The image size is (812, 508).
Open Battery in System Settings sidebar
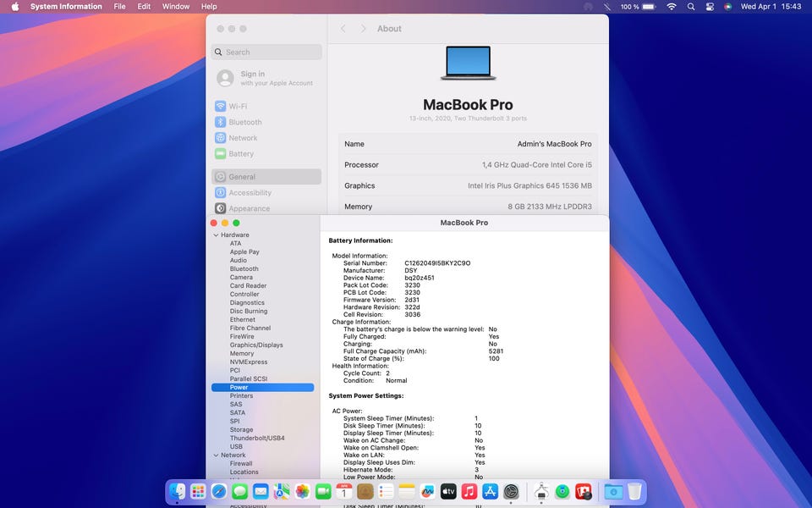point(266,154)
